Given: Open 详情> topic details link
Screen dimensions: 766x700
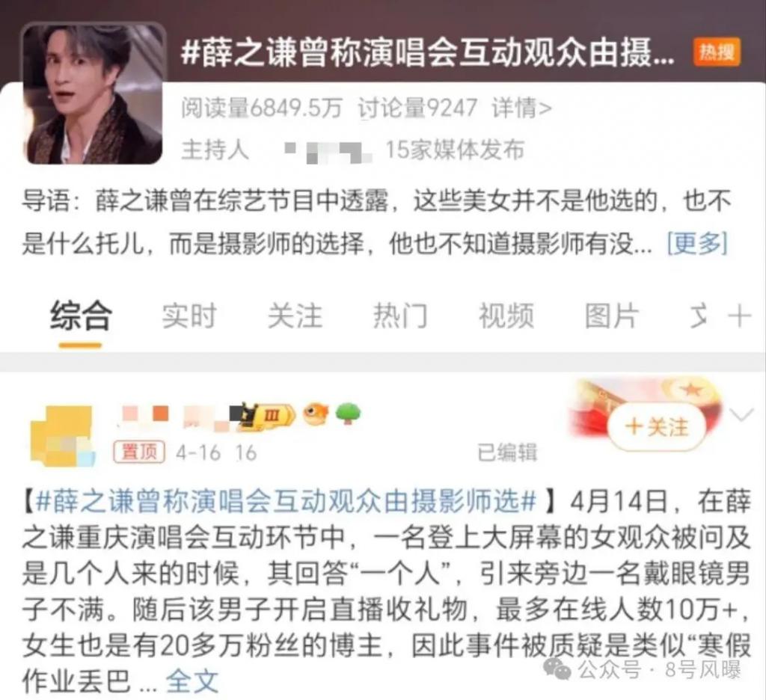Looking at the screenshot, I should click(522, 108).
